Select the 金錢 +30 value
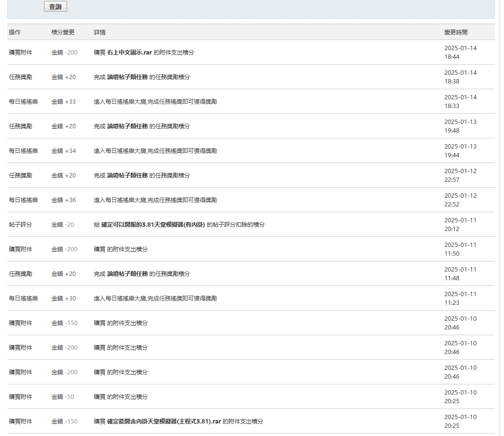The height and width of the screenshot is (436, 504). click(64, 299)
